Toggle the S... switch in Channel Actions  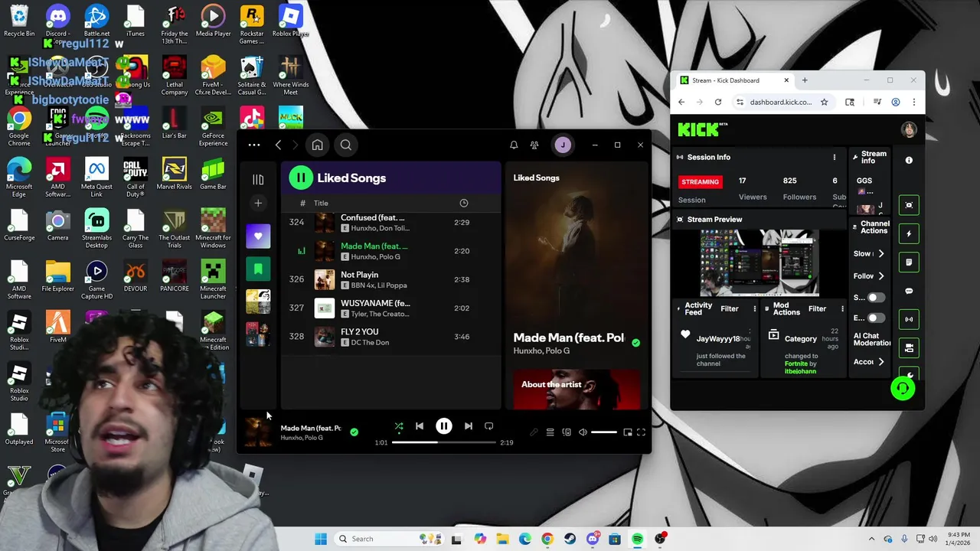click(x=875, y=297)
